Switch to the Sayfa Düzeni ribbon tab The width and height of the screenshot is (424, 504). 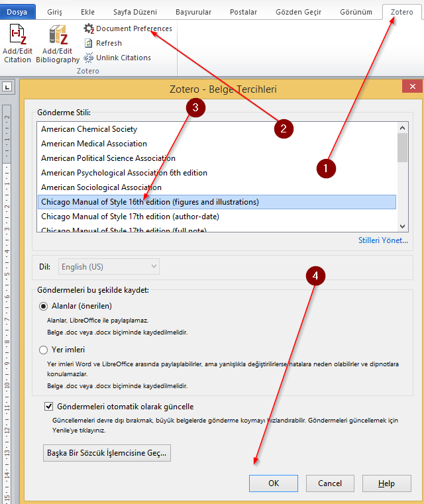pyautogui.click(x=135, y=12)
